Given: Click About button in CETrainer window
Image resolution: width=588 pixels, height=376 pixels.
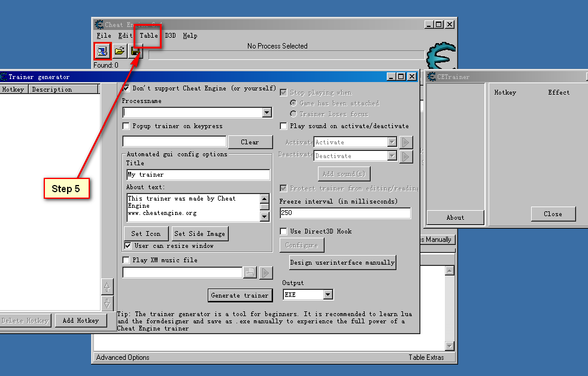Looking at the screenshot, I should (455, 217).
